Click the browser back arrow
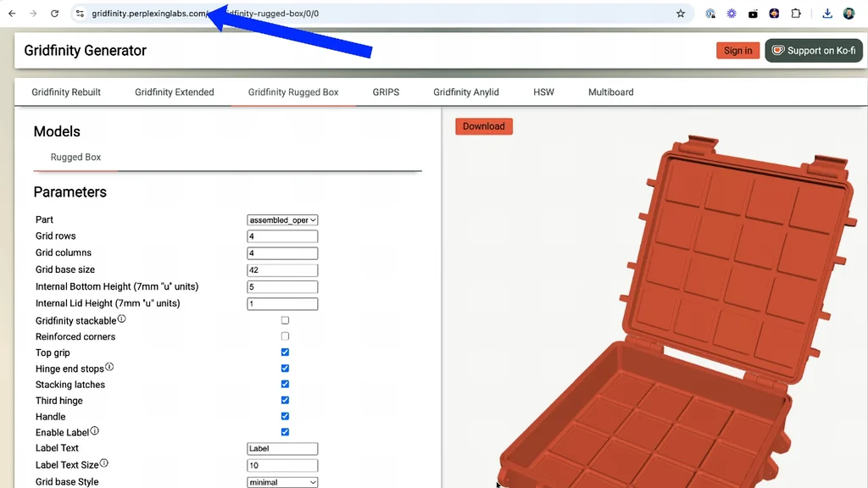Image resolution: width=868 pixels, height=488 pixels. click(x=12, y=14)
